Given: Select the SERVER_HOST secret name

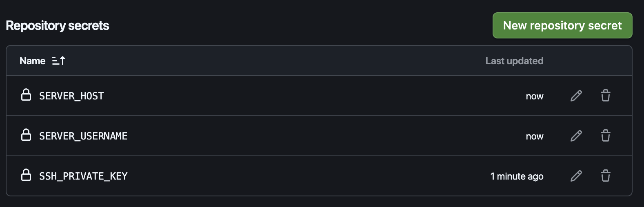Looking at the screenshot, I should pyautogui.click(x=71, y=96).
